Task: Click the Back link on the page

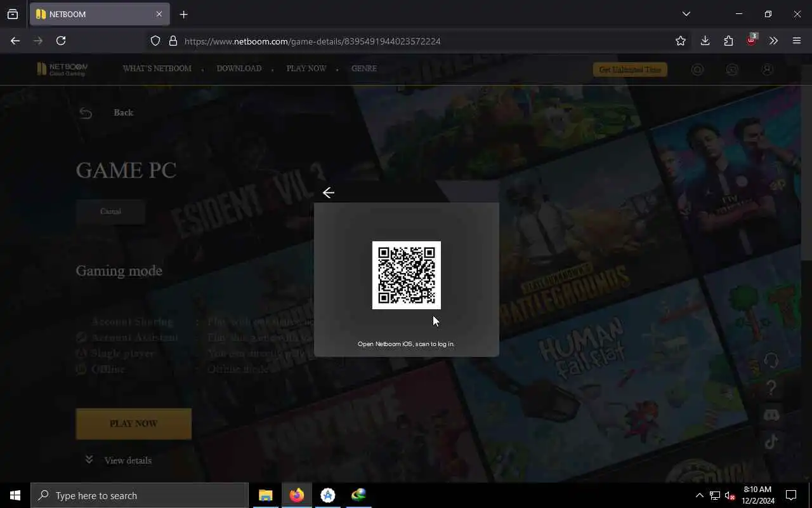Action: point(123,112)
